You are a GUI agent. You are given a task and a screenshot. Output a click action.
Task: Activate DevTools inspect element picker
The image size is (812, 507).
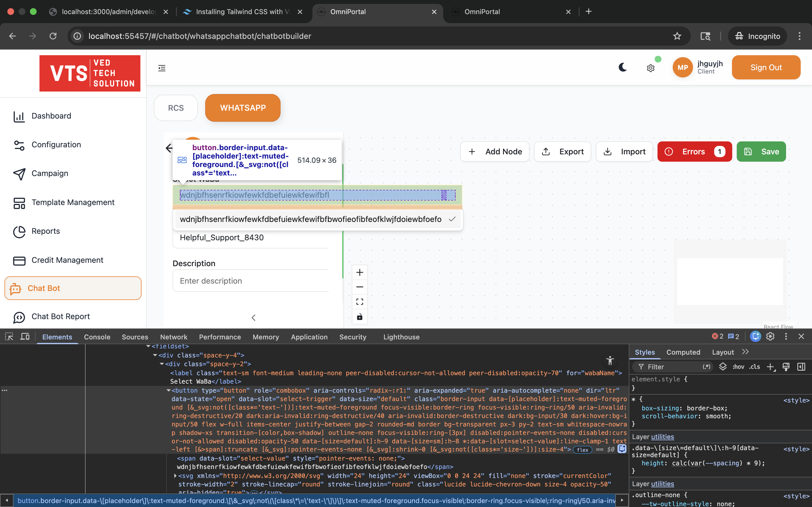coord(9,337)
